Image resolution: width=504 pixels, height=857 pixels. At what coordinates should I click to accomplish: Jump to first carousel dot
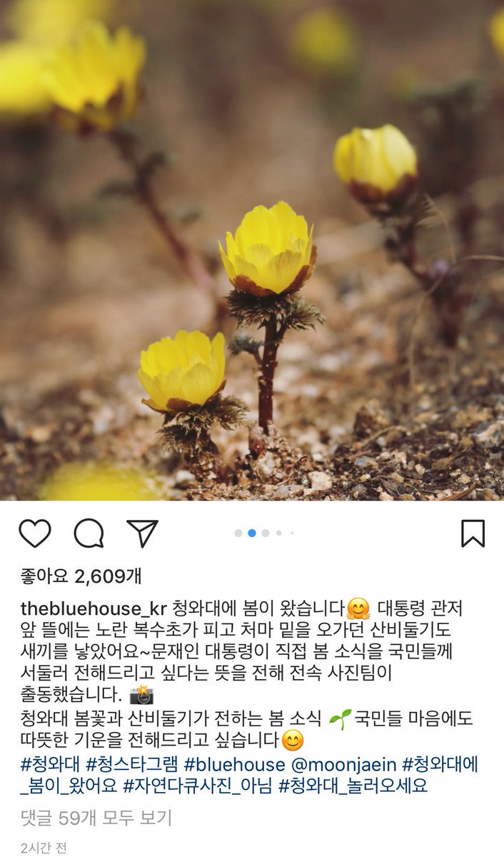click(x=238, y=533)
